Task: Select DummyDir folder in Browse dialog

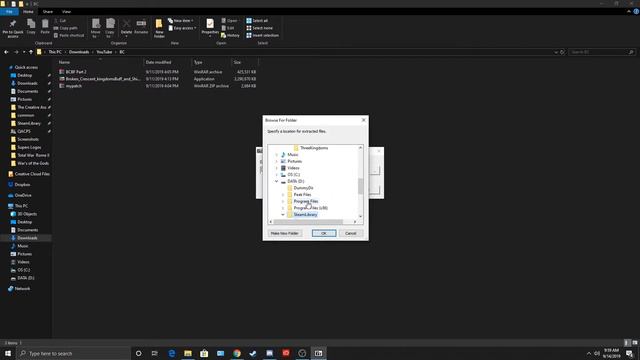Action: click(x=303, y=188)
